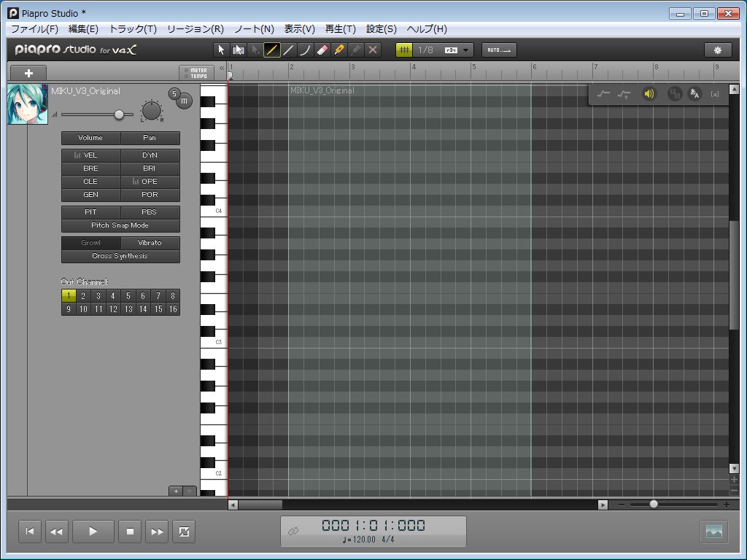
Task: Go to start with rewind-to-beginning button
Action: (x=29, y=532)
